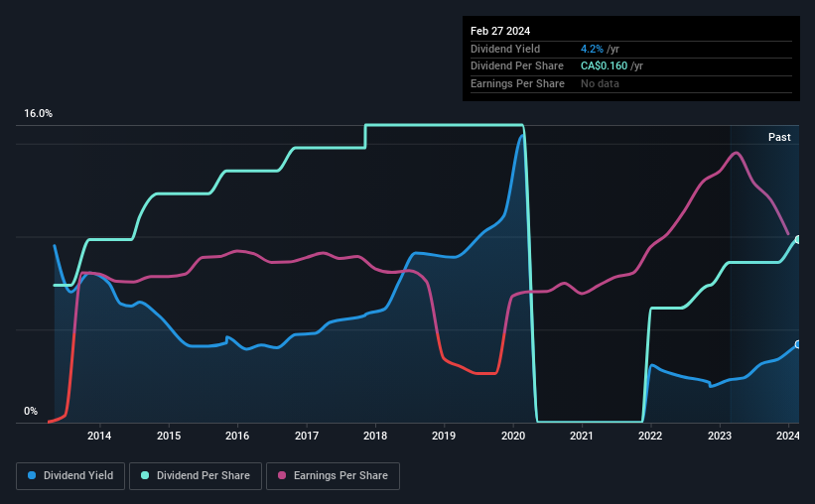
Task: Click the 2021 x-axis label
Action: coord(582,436)
